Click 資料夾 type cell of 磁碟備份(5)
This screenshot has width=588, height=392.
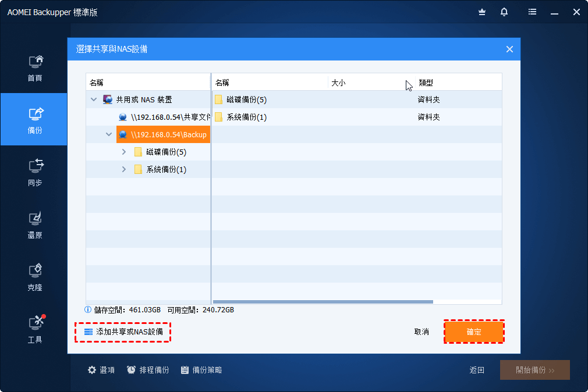(428, 99)
